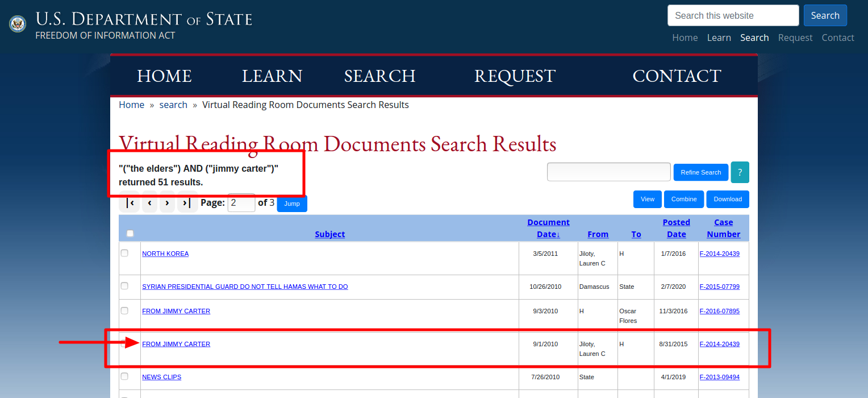Click the Department of State seal logo

(x=18, y=24)
